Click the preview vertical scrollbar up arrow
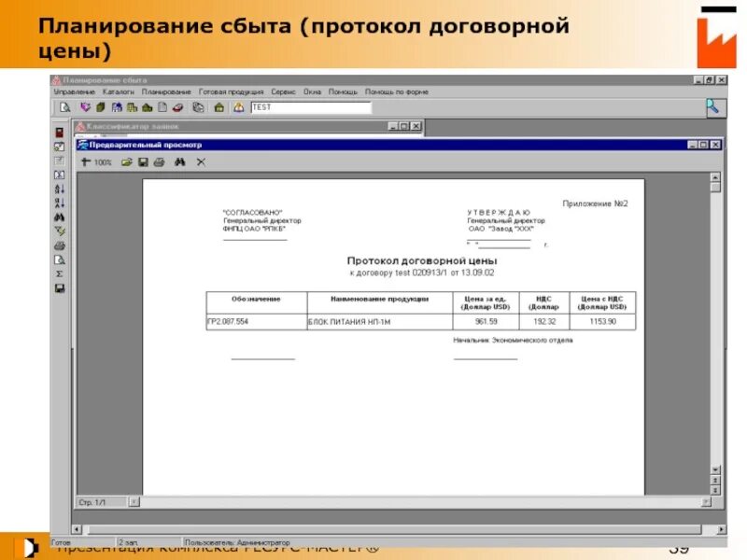The width and height of the screenshot is (747, 560). point(715,177)
